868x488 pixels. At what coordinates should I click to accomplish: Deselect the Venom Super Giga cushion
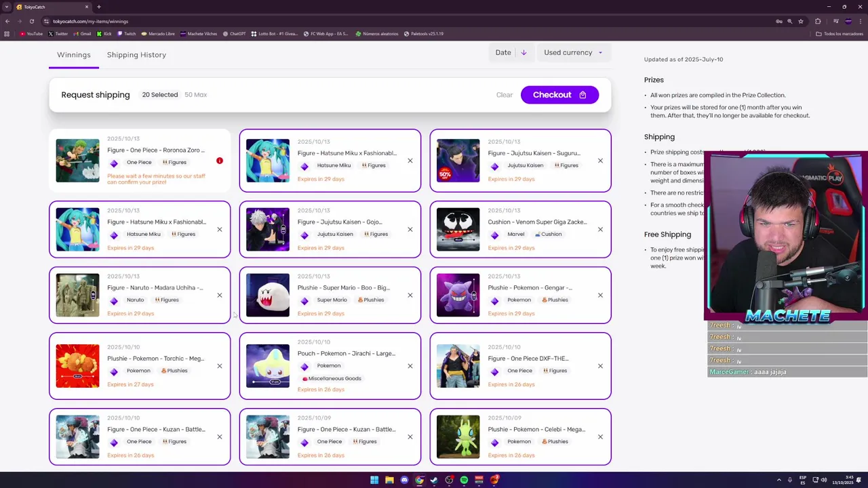[600, 229]
